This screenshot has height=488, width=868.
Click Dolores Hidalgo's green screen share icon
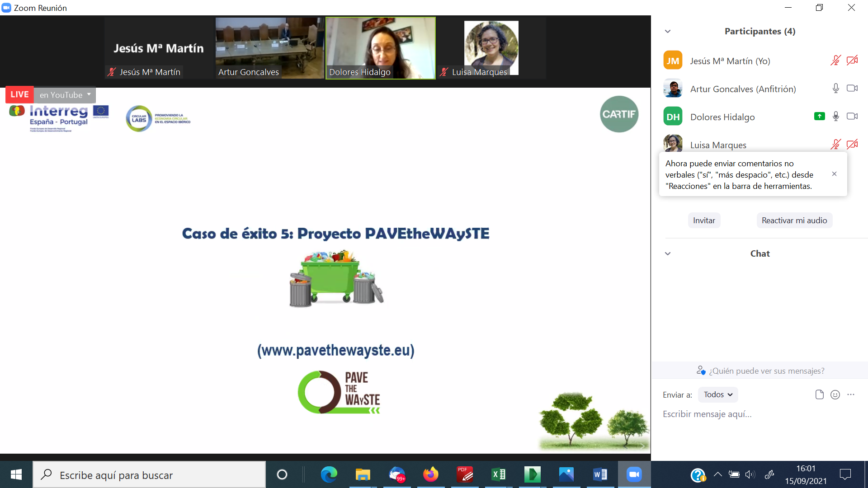(x=819, y=117)
